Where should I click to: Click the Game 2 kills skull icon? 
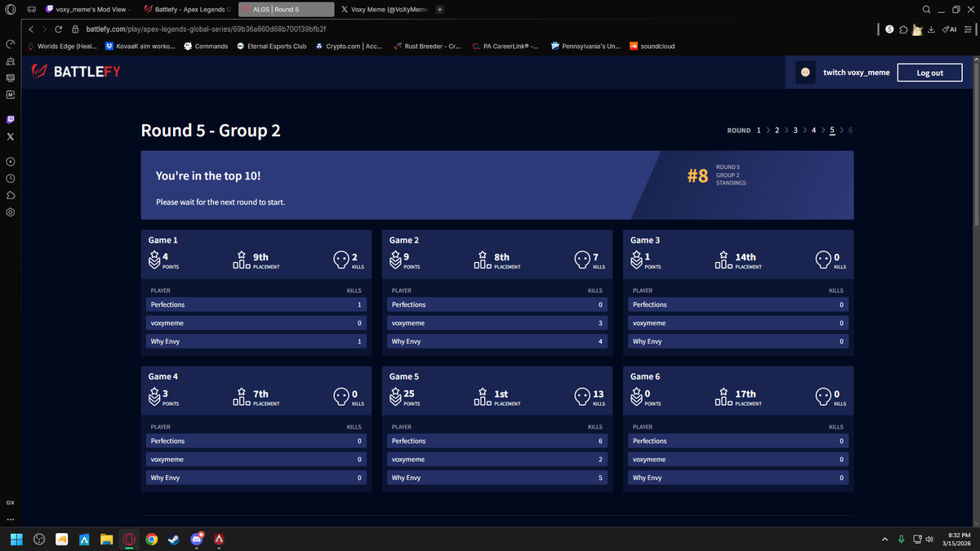tap(583, 260)
